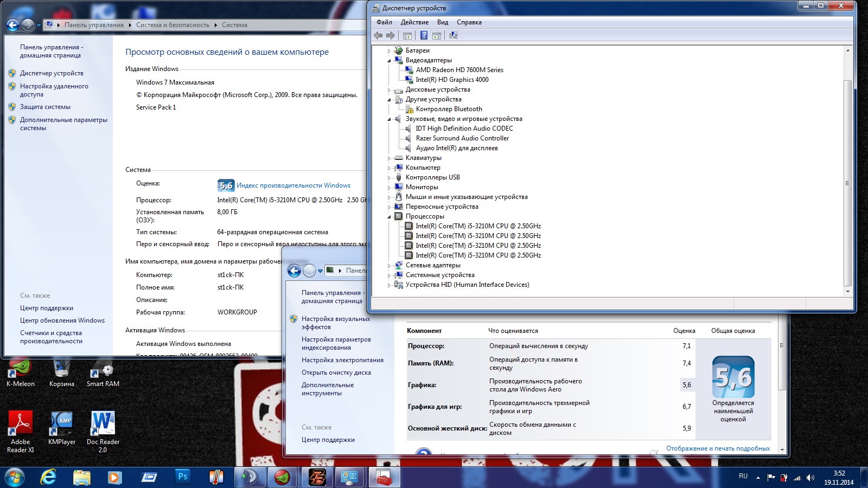Open Центр обновления Windows link
The height and width of the screenshot is (488, 868).
tap(62, 320)
